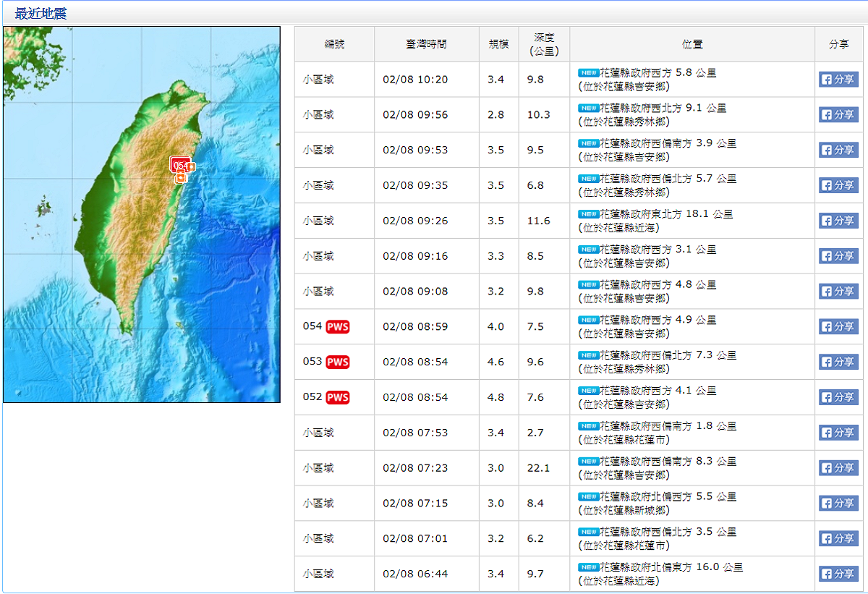868x594 pixels.
Task: Open the 花蓮縣政府西方 5.8 公里 location
Action: coord(658,73)
